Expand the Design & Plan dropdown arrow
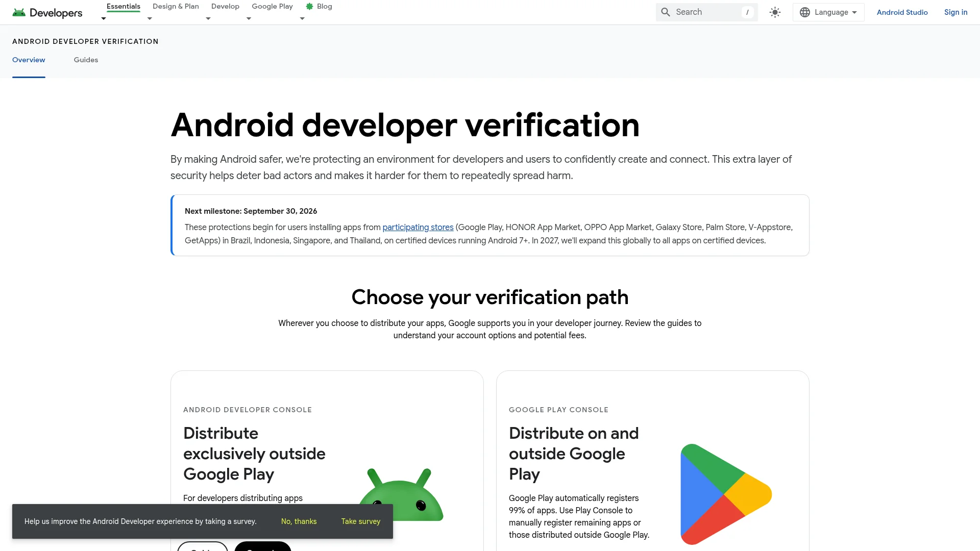This screenshot has width=980, height=551. coord(150,18)
